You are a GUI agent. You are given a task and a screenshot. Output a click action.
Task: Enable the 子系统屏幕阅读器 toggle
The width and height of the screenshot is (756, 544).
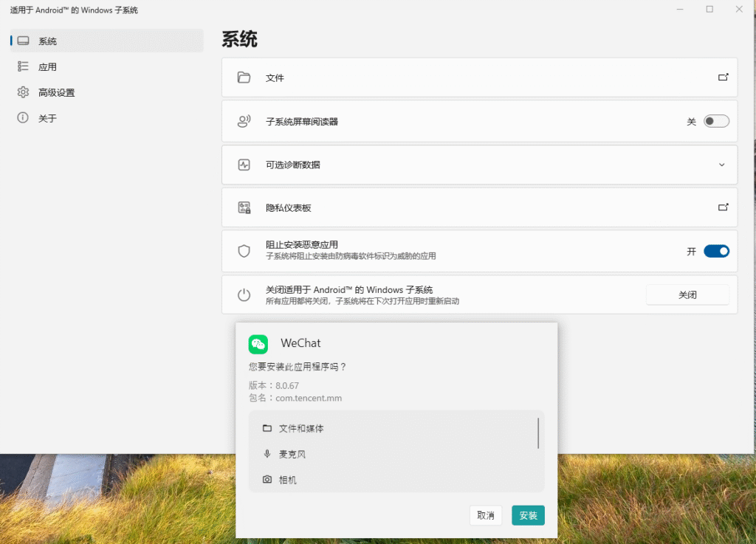(x=715, y=121)
